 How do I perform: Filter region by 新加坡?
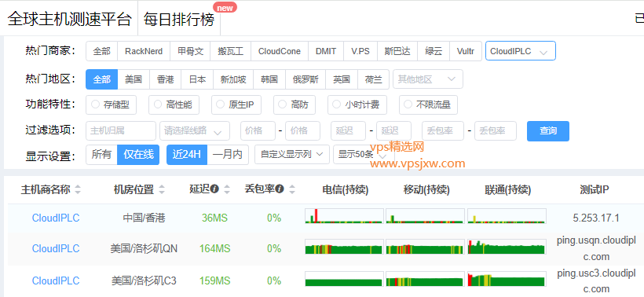click(x=233, y=79)
